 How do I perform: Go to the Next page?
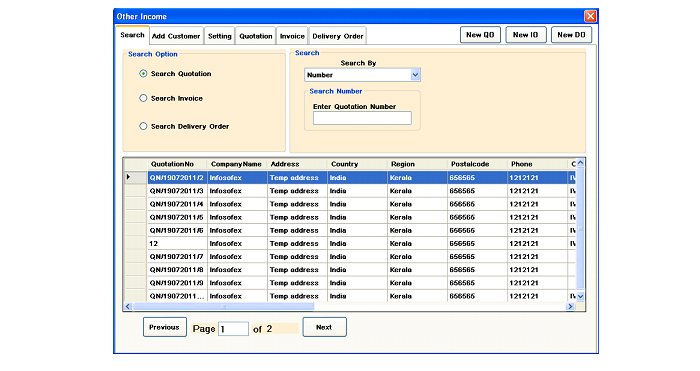point(324,327)
